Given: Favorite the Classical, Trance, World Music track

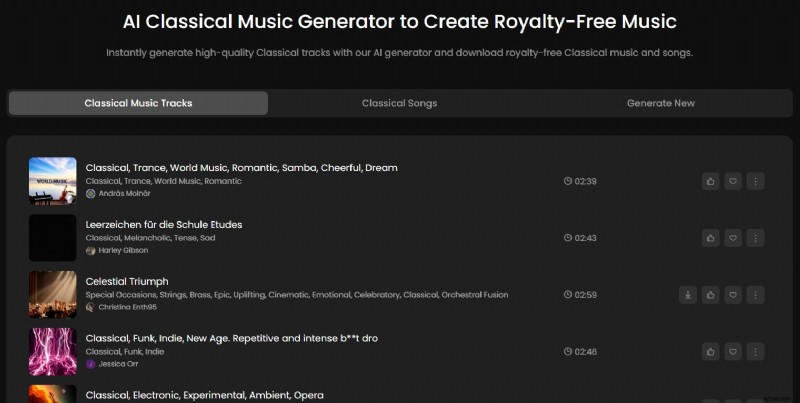Looking at the screenshot, I should pyautogui.click(x=733, y=181).
